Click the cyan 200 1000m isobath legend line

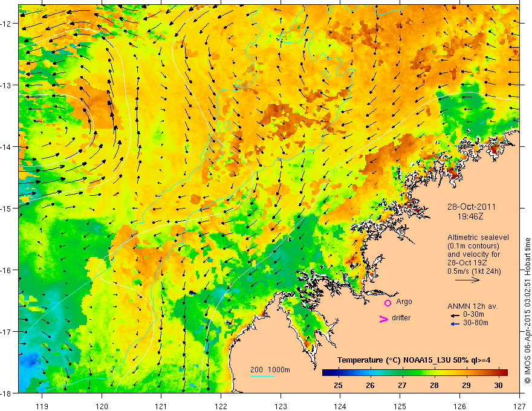262,376
